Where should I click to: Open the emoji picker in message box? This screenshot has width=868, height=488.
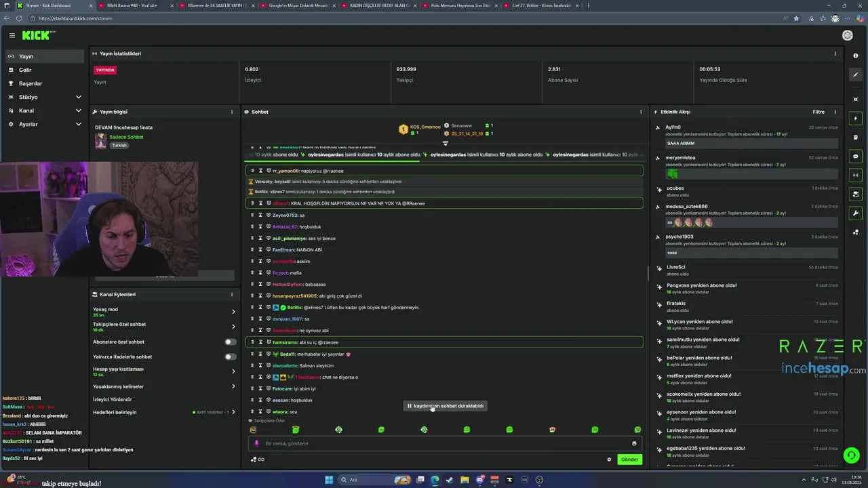(634, 443)
